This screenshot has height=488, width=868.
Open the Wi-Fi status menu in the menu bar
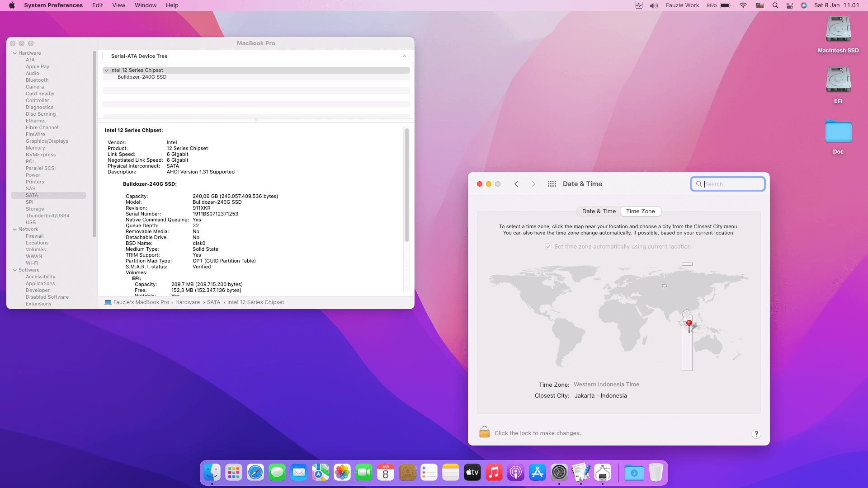[743, 5]
